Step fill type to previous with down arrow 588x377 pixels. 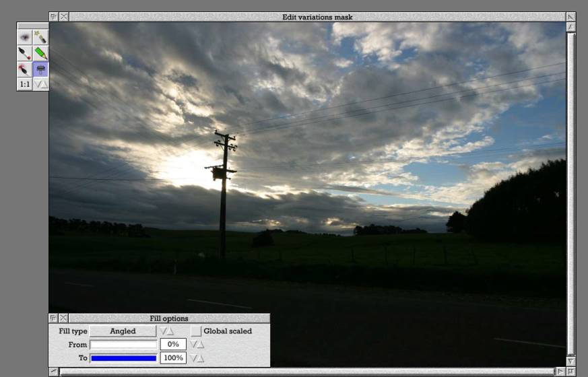(x=163, y=331)
